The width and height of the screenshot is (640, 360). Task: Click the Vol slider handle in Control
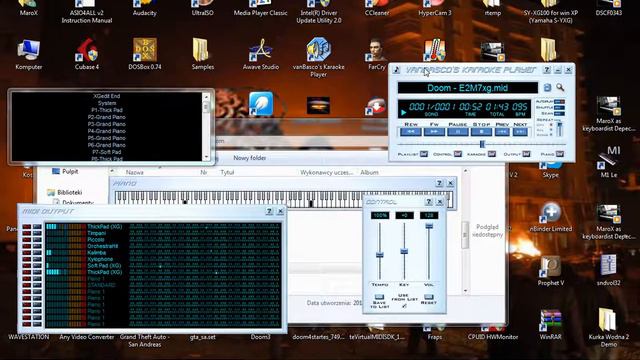tap(429, 226)
